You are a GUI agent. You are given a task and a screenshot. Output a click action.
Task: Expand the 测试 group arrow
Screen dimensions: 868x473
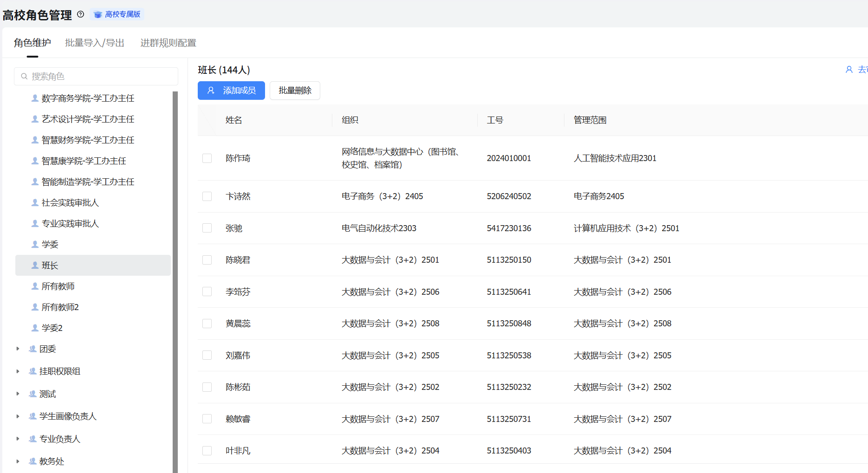18,394
